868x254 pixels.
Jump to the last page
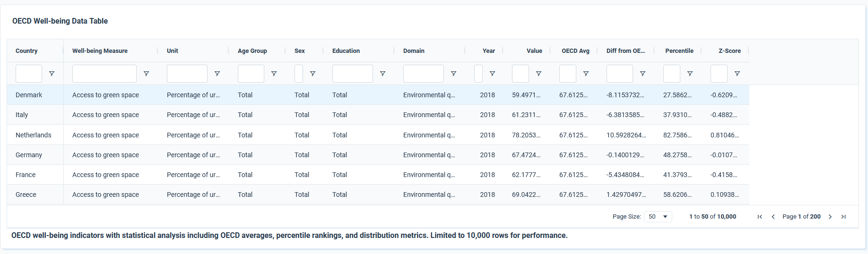pyautogui.click(x=843, y=217)
